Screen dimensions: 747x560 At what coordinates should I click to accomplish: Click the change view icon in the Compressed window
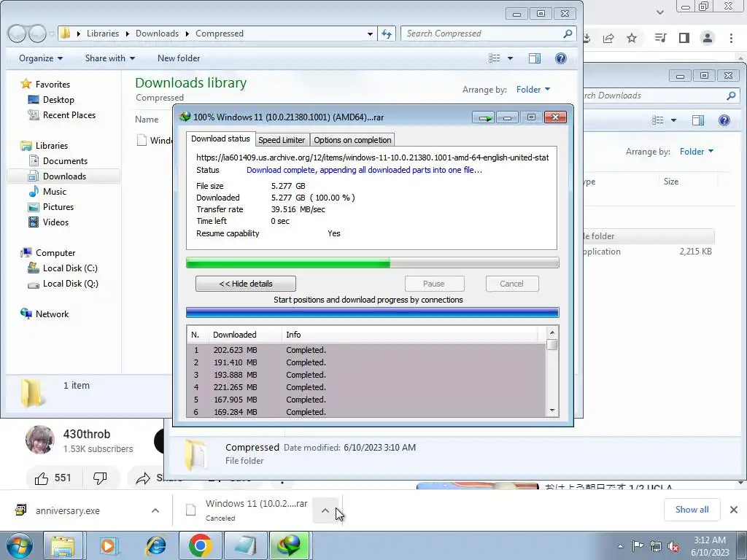point(495,58)
